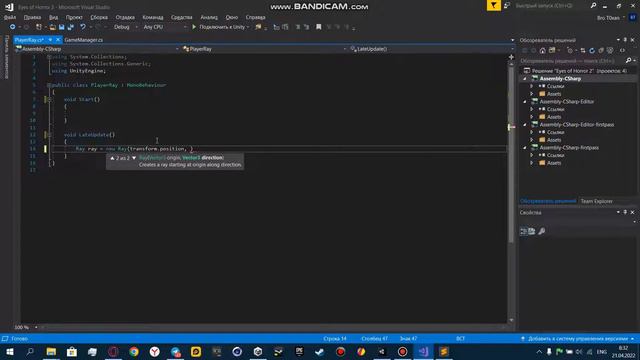Save the current file with the floppy icon
Screen dimensions: 640x360
tap(62, 27)
